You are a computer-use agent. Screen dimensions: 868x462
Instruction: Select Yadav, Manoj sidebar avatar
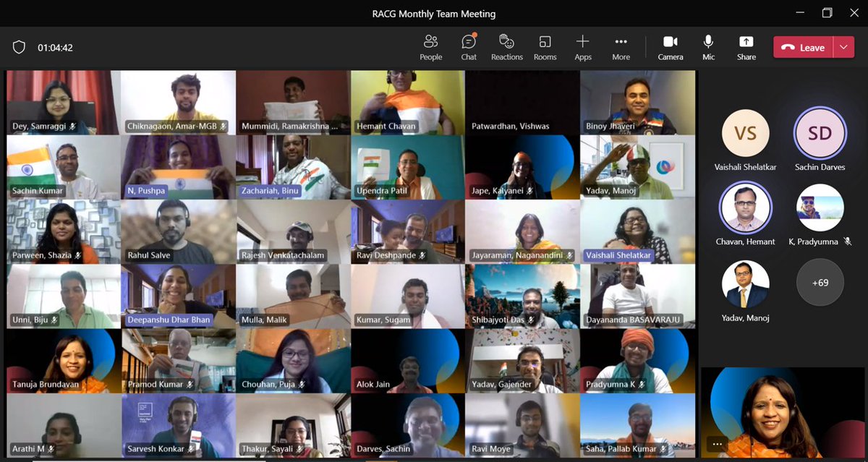point(745,284)
